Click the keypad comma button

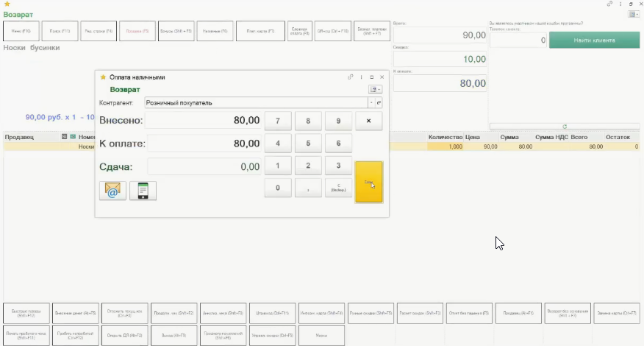[308, 188]
